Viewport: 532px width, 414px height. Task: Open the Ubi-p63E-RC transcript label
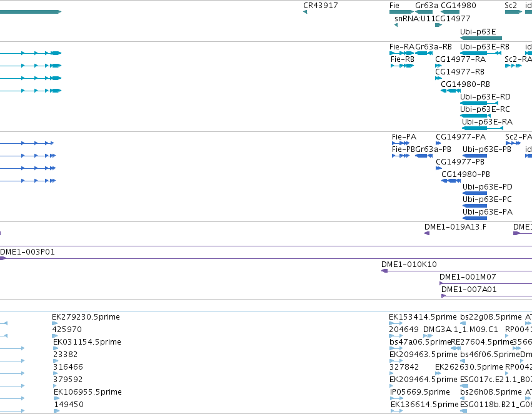pyautogui.click(x=485, y=109)
